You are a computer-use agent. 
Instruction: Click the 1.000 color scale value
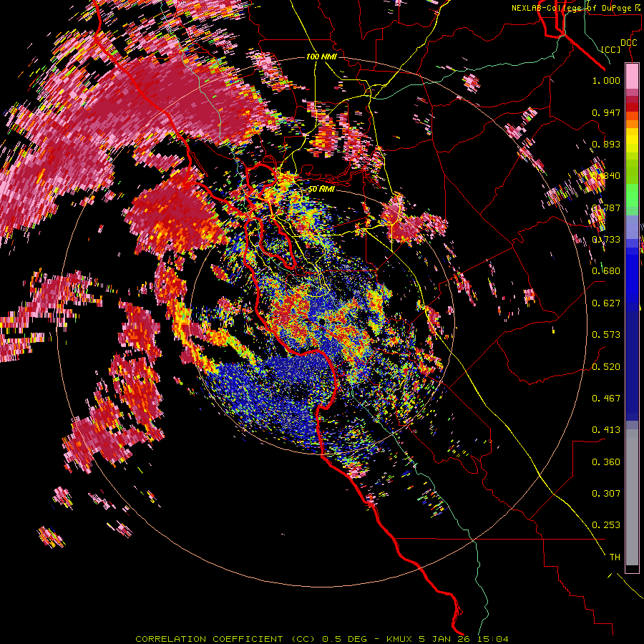pyautogui.click(x=606, y=80)
